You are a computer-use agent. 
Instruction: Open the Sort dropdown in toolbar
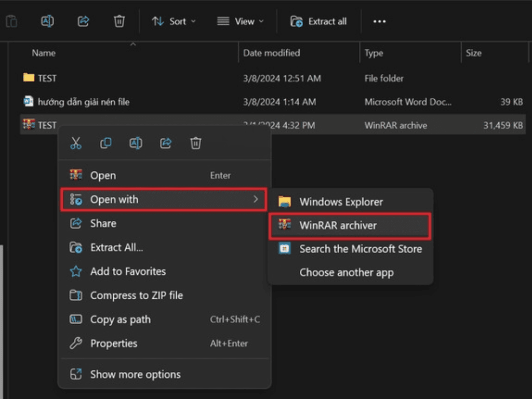[174, 21]
